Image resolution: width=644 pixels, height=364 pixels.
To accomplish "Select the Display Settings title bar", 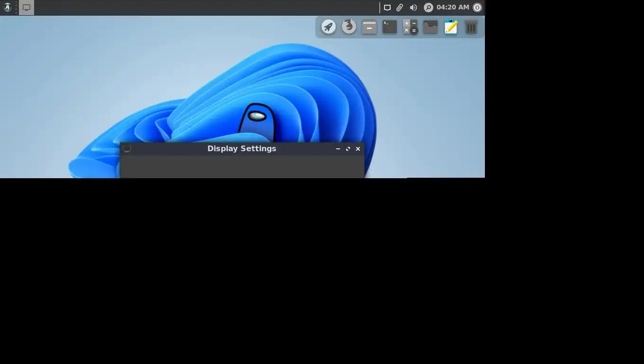I will tap(241, 149).
